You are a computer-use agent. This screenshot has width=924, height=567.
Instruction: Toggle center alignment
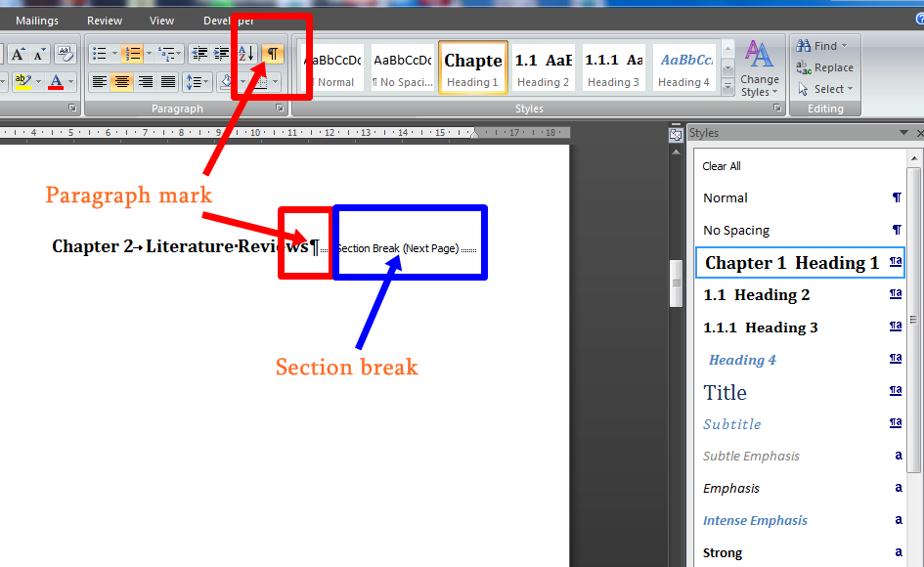coord(122,81)
